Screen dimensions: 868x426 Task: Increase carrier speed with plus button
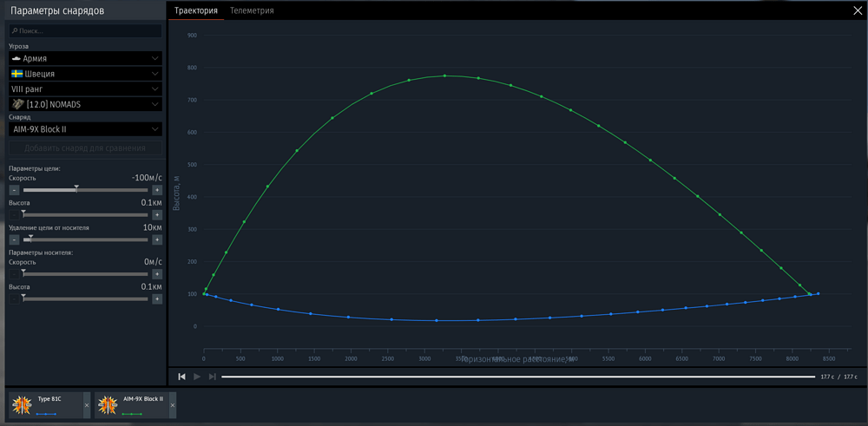(157, 274)
